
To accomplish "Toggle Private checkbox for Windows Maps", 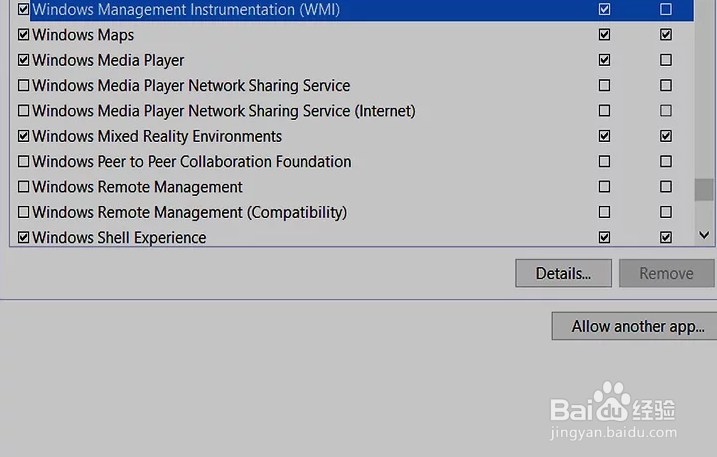I will (x=605, y=35).
